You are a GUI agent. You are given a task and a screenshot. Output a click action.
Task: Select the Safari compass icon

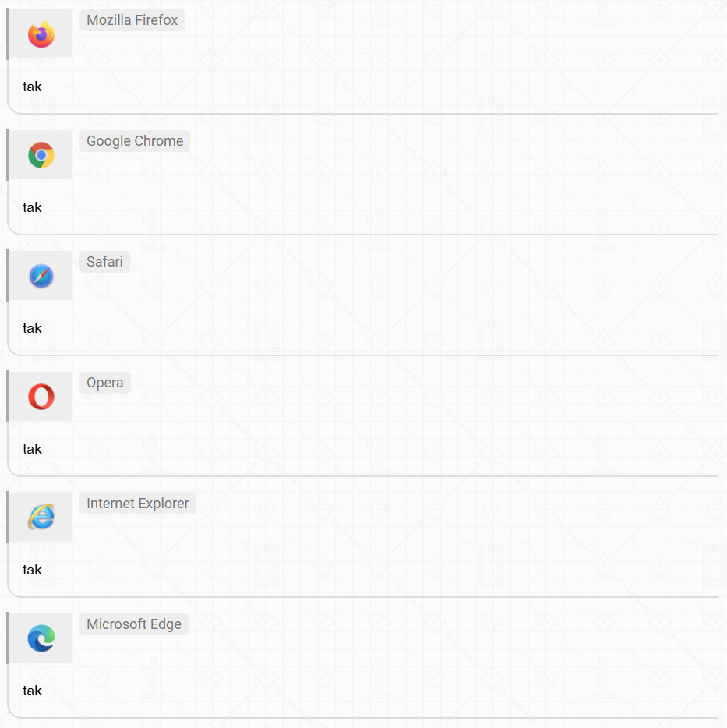(41, 276)
